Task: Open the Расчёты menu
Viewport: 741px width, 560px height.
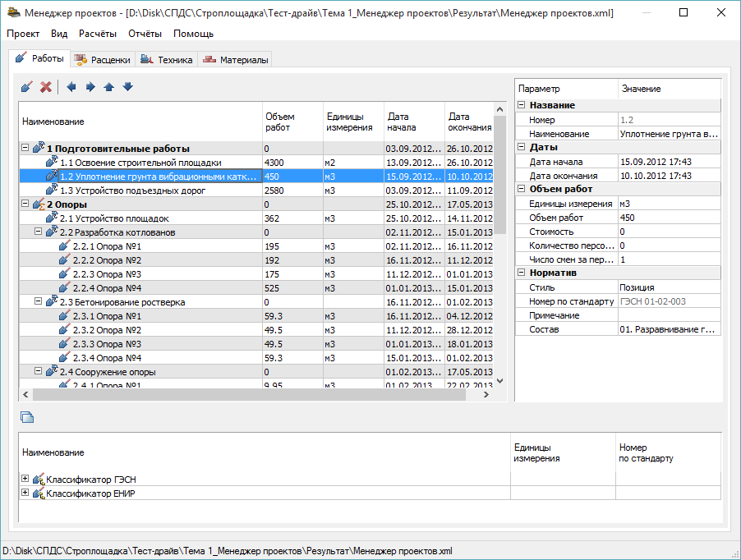Action: pyautogui.click(x=98, y=34)
